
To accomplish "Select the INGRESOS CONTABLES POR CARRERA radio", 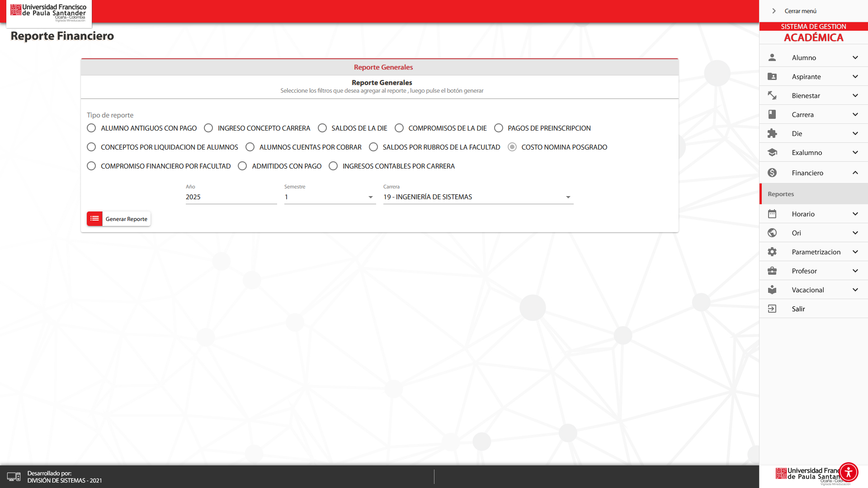I will (333, 166).
